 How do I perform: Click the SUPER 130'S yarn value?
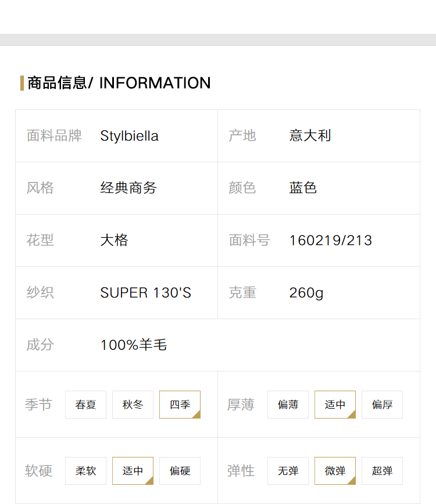(146, 293)
